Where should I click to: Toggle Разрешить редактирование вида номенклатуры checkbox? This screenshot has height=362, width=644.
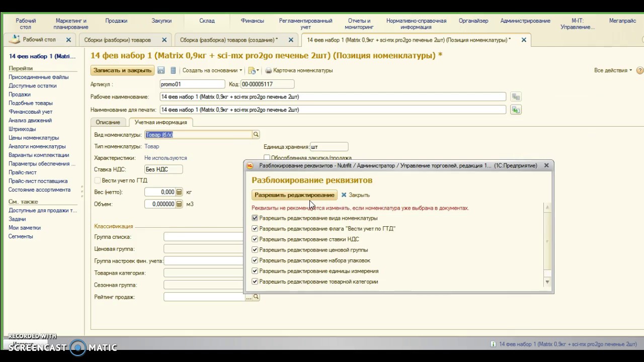255,218
